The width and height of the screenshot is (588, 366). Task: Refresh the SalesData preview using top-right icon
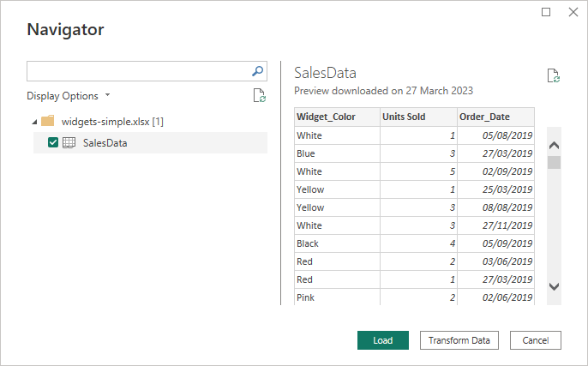pos(554,76)
